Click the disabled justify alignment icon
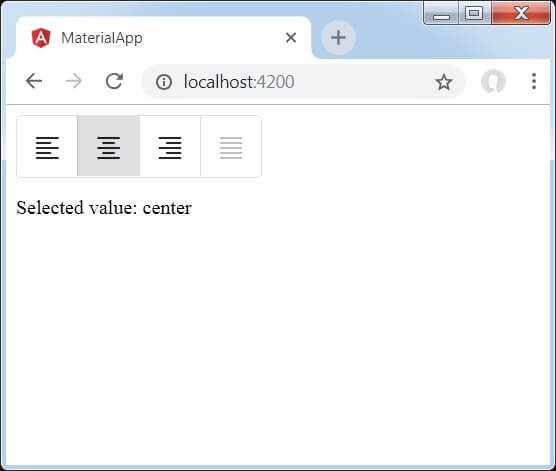This screenshot has width=556, height=471. click(231, 148)
